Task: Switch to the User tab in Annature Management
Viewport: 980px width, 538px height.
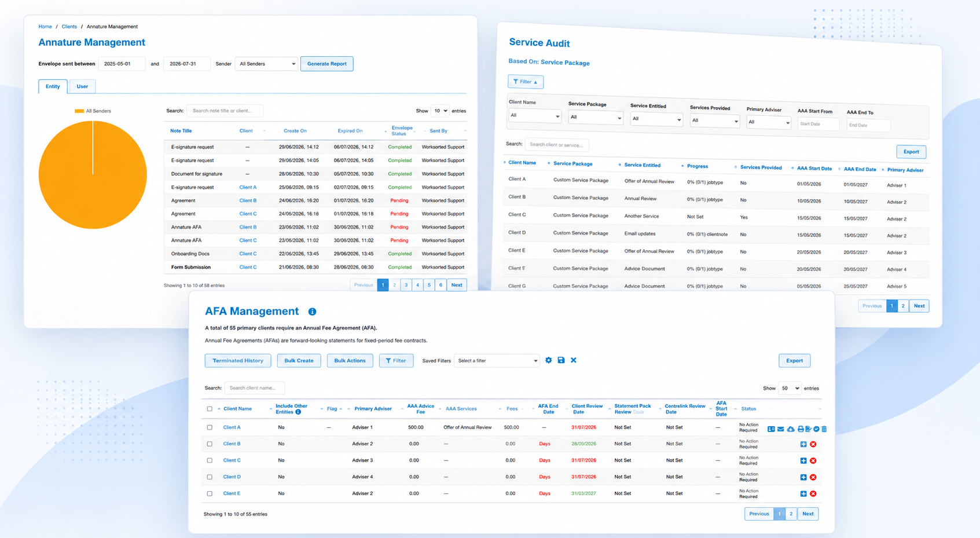Action: (82, 86)
